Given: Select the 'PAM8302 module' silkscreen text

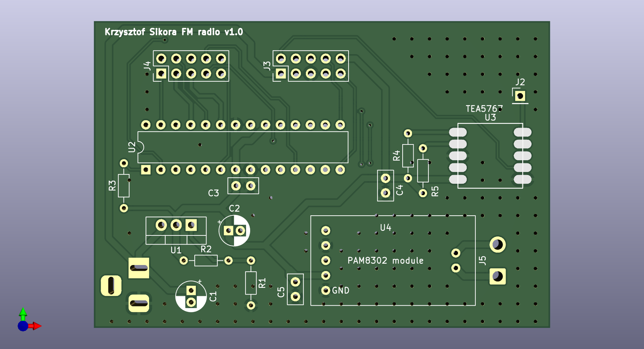Looking at the screenshot, I should coord(385,261).
